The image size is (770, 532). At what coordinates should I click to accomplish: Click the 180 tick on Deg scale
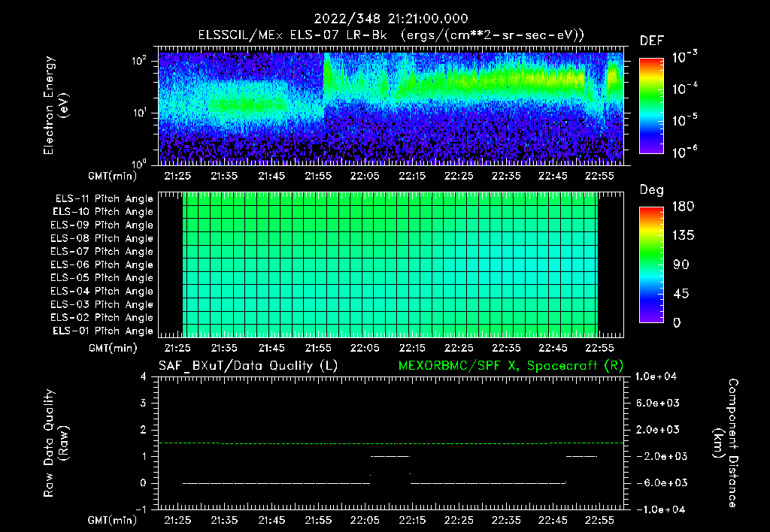(683, 207)
